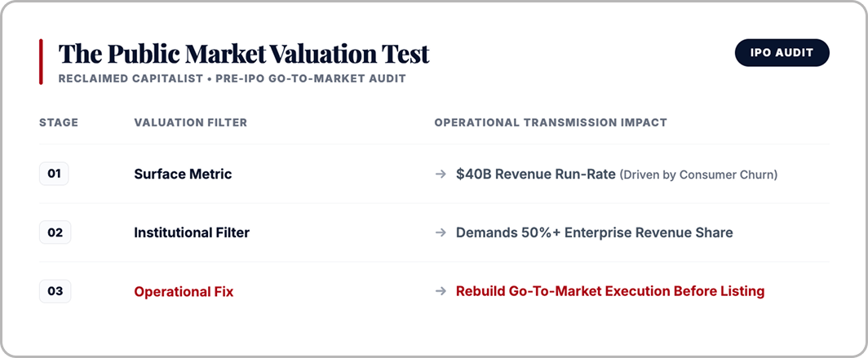The height and width of the screenshot is (358, 868).
Task: Select the stage 03 number badge
Action: (x=55, y=291)
